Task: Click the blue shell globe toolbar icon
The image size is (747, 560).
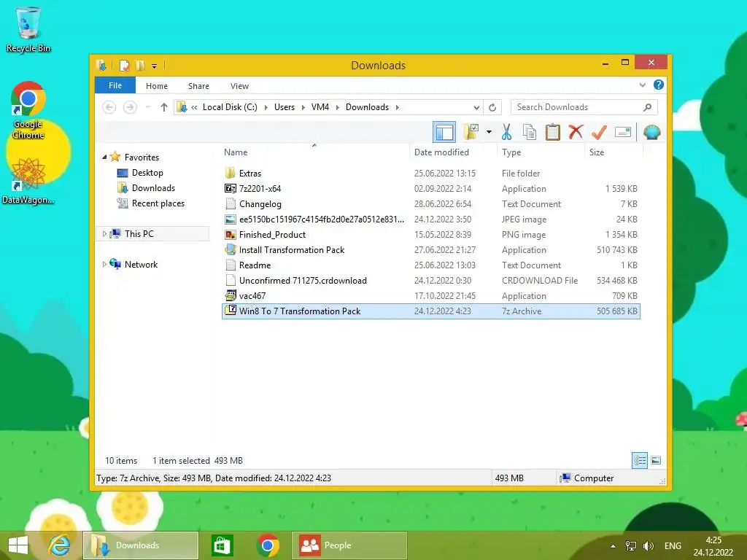Action: [x=651, y=132]
